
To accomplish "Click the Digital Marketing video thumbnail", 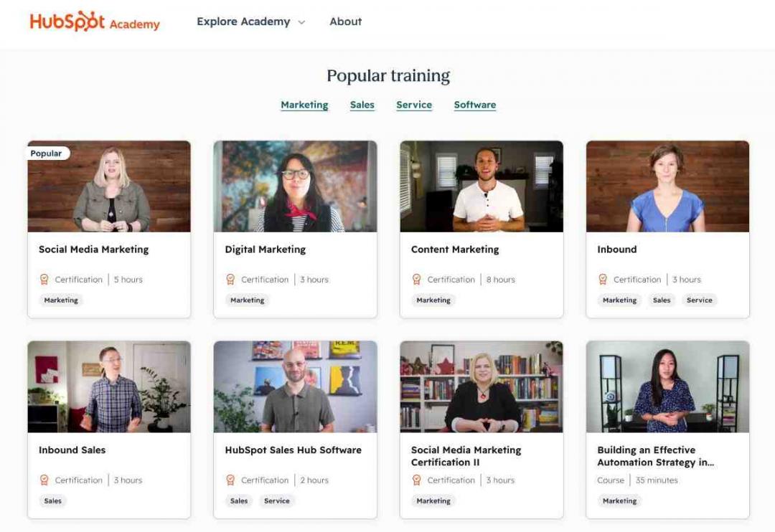I will [295, 186].
